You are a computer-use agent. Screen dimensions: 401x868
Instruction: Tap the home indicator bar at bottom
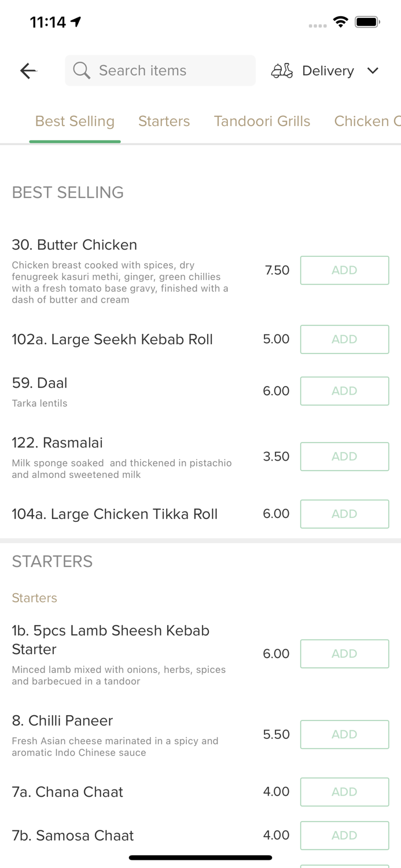click(x=200, y=857)
